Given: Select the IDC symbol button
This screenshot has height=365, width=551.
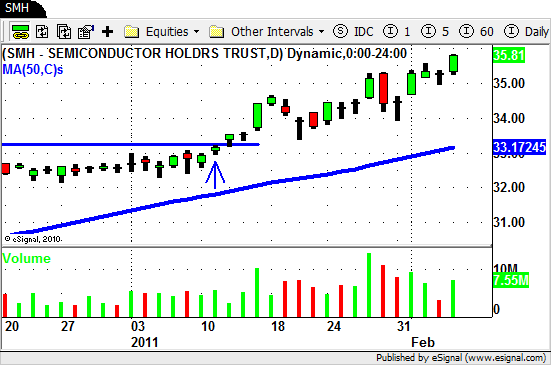Looking at the screenshot, I should [x=364, y=32].
